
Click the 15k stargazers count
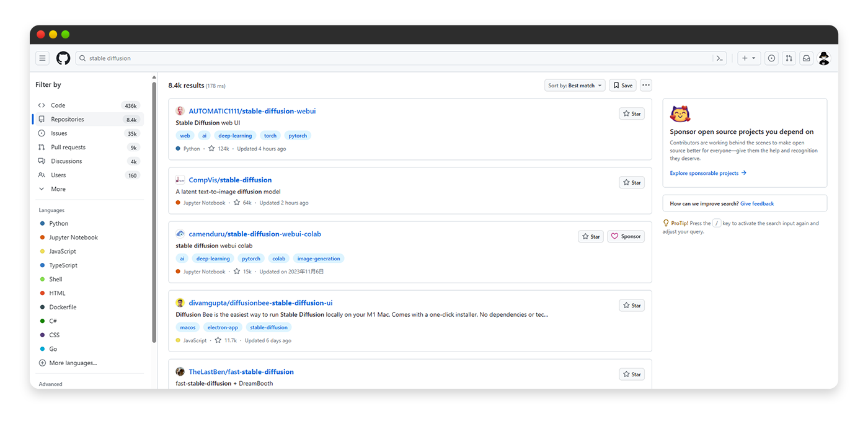pyautogui.click(x=242, y=272)
